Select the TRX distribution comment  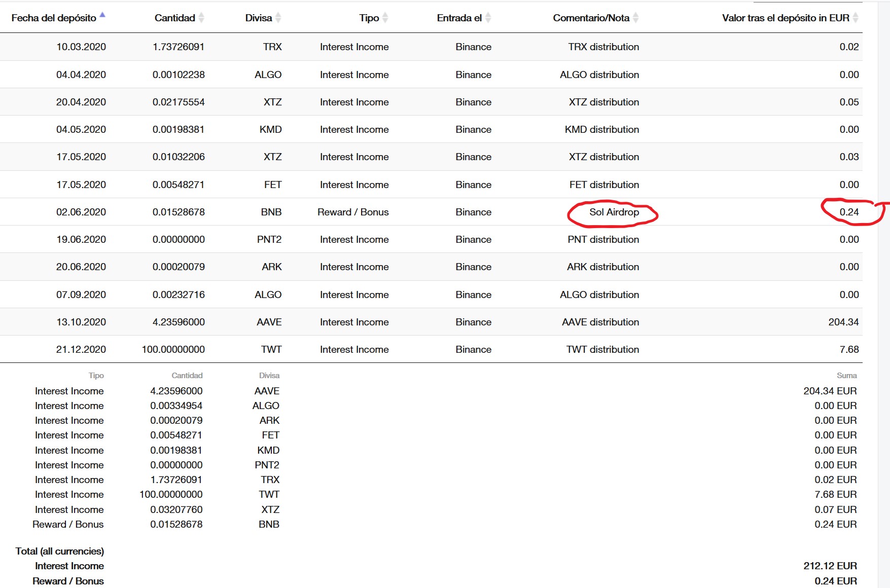603,47
